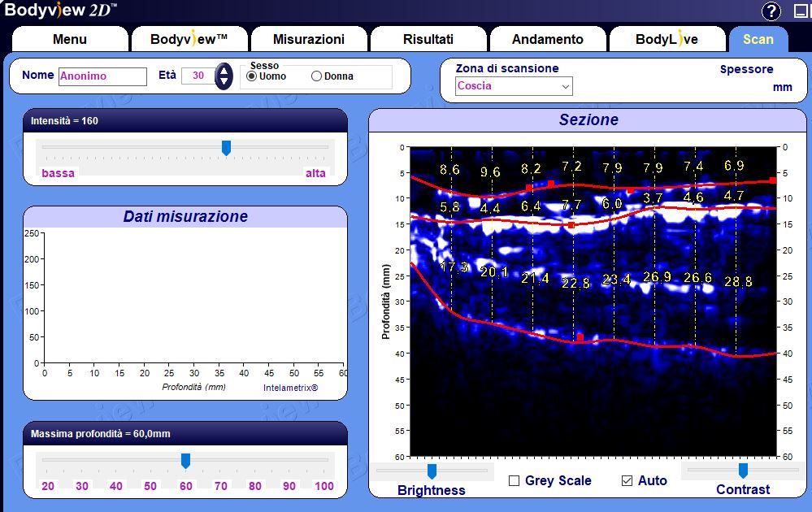Screen dimensions: 812x512
Task: Click the help question mark icon
Action: click(771, 11)
